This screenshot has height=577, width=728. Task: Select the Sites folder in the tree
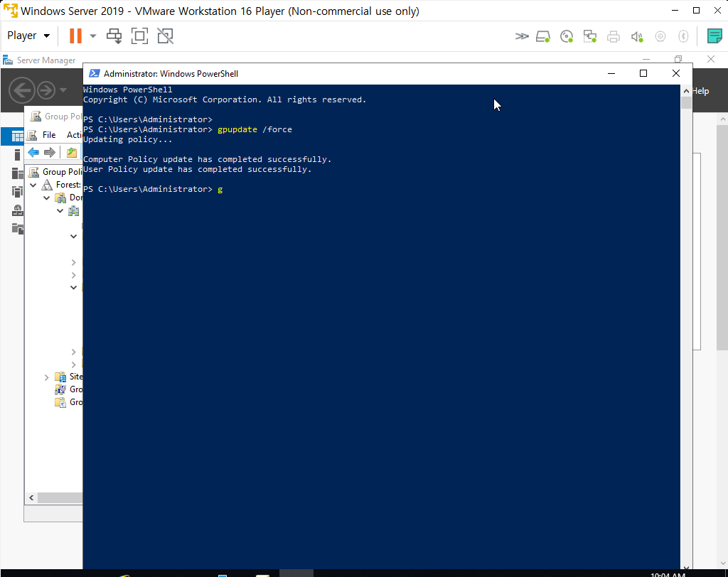point(69,377)
